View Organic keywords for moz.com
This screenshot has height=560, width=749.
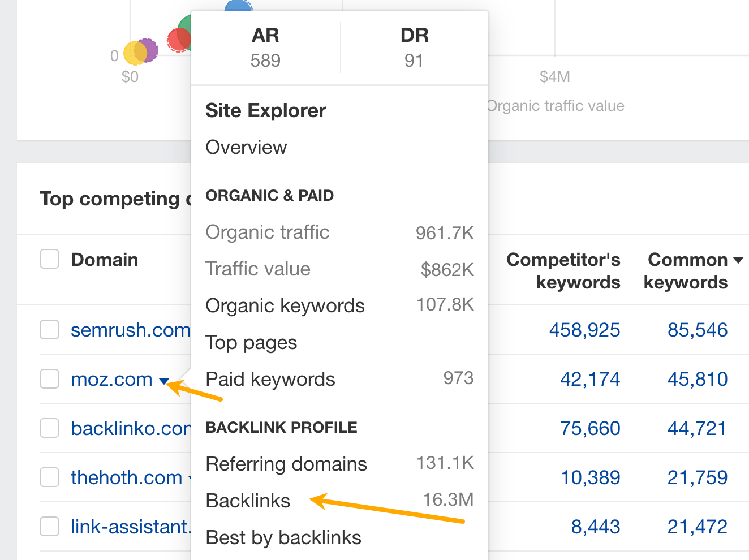tap(285, 305)
